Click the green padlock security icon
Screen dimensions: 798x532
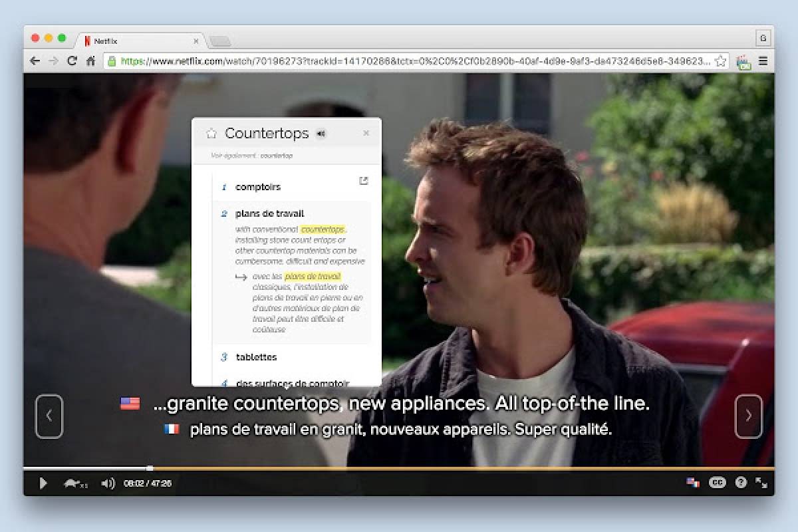click(112, 61)
